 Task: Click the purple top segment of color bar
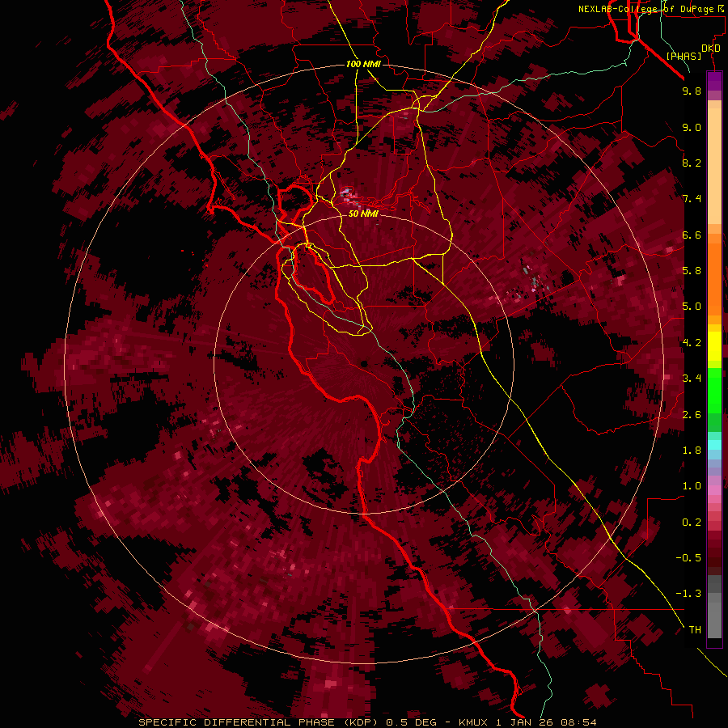(714, 81)
